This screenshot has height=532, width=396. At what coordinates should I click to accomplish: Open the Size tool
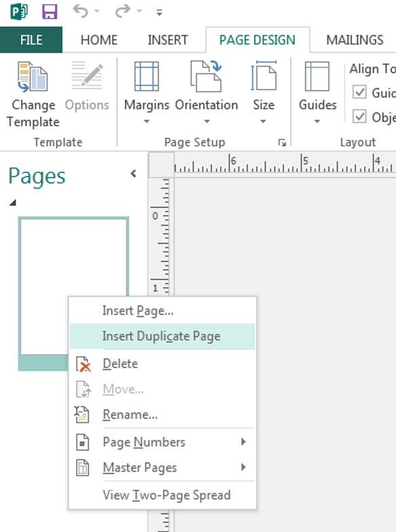pos(263,92)
